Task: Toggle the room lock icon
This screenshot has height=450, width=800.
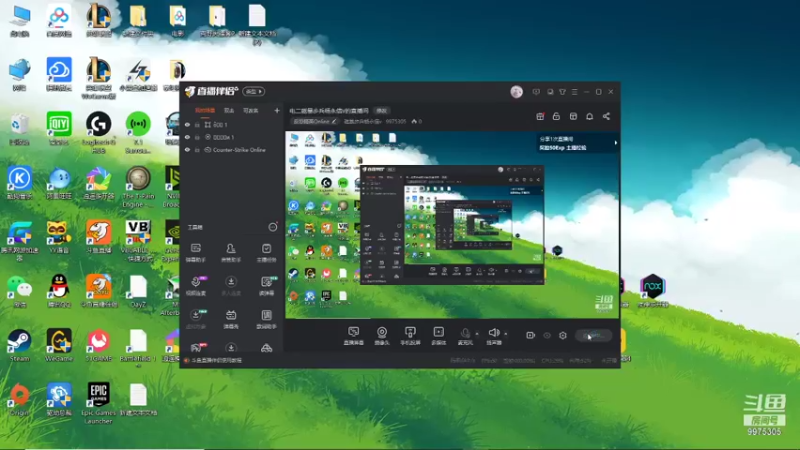Action: [x=556, y=116]
